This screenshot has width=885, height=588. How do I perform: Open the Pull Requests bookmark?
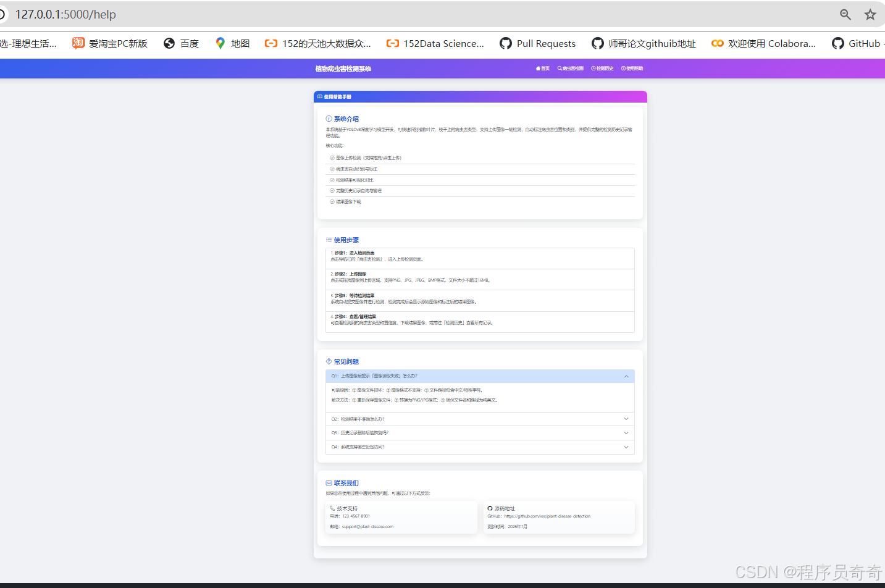[x=538, y=43]
